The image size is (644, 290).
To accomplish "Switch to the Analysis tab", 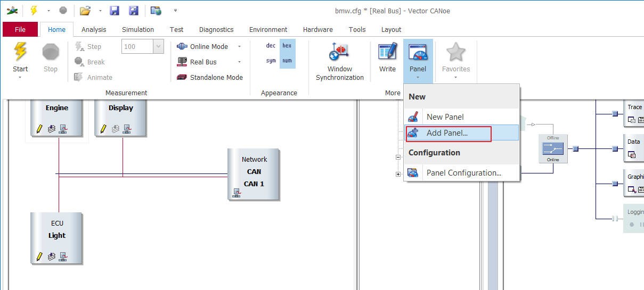I will (x=94, y=30).
